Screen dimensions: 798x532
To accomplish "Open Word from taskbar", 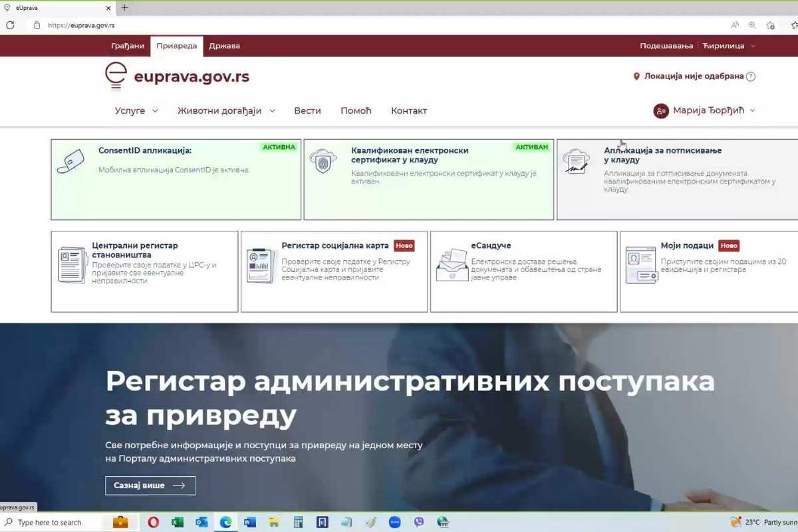I will (250, 522).
